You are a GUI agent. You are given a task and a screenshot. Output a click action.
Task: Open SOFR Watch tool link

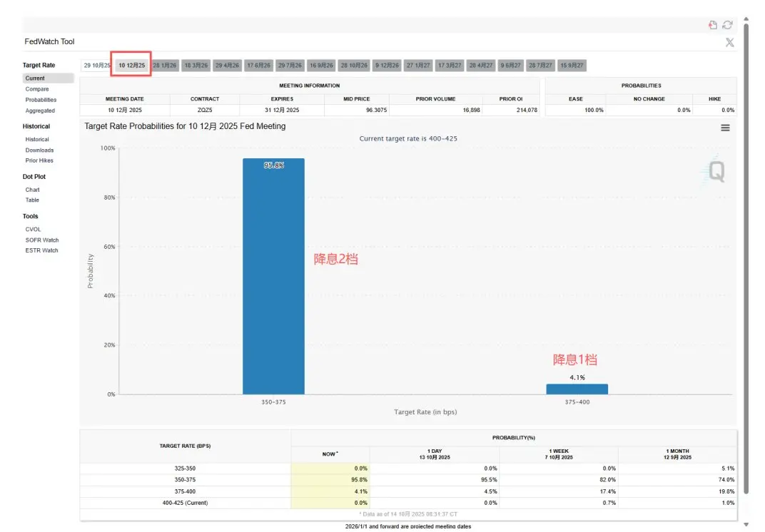(x=42, y=240)
